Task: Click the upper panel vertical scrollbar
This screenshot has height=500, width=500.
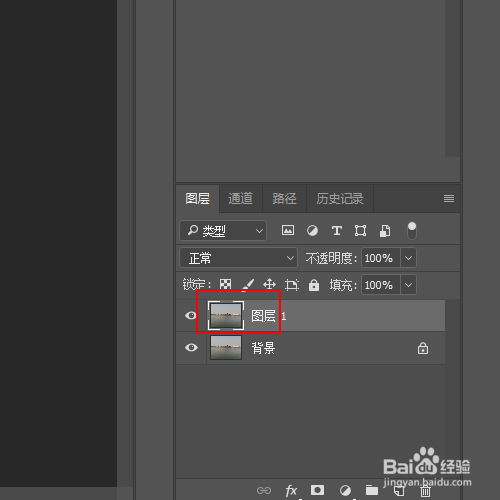Action: (452, 78)
